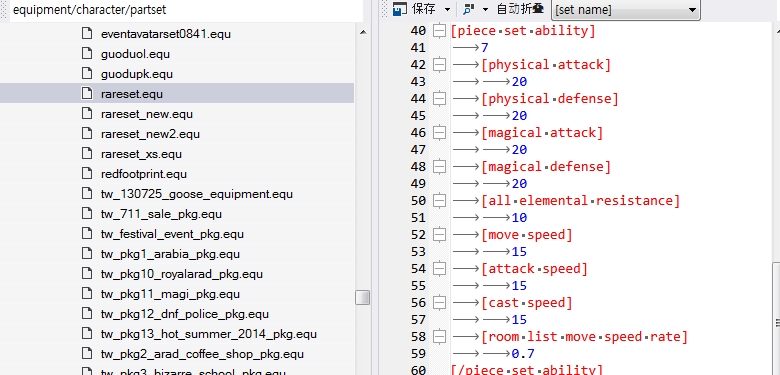This screenshot has width=780, height=375.
Task: Collapse the [magical defense] fold on line 48
Action: coord(439,167)
